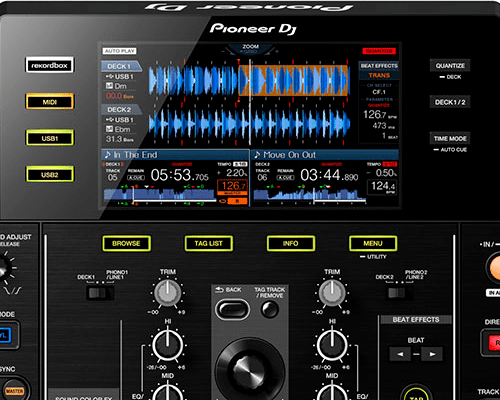
Task: Tap the TRANS beat effect name
Action: 379,75
